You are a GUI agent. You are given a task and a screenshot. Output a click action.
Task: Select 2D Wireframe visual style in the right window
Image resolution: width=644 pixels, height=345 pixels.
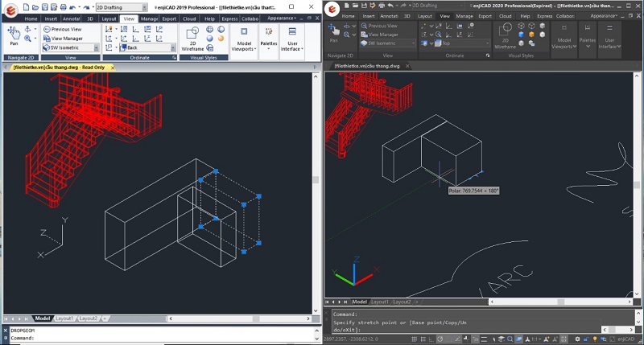click(x=505, y=36)
